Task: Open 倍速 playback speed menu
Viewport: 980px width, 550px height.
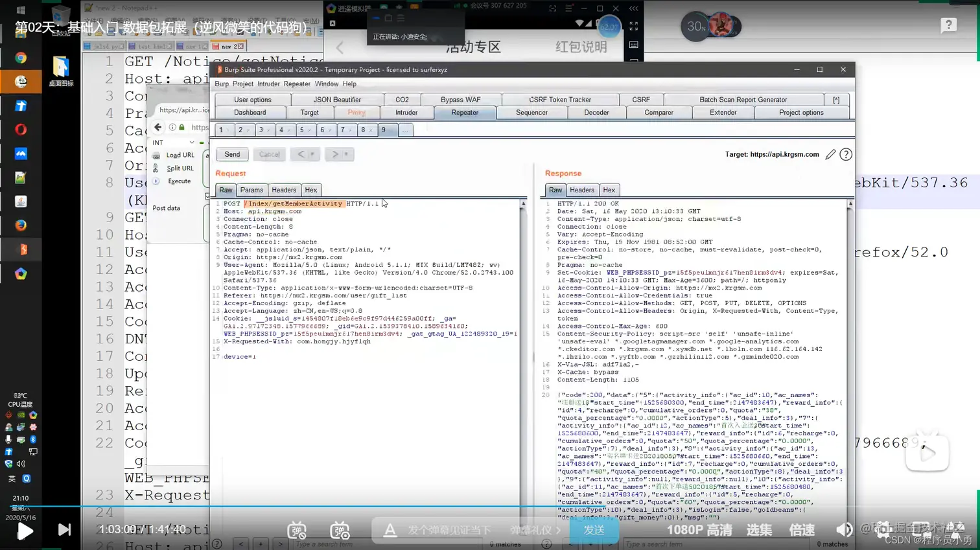Action: 802,530
